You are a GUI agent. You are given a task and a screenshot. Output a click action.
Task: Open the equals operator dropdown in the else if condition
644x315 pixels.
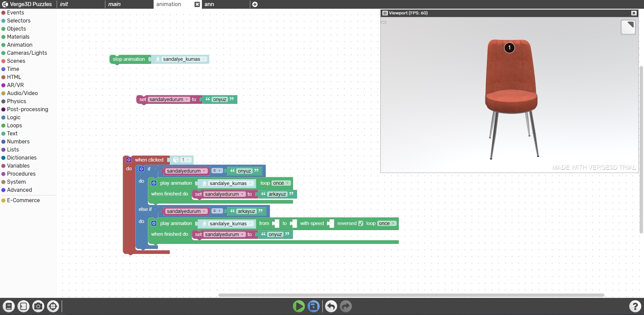pyautogui.click(x=217, y=211)
